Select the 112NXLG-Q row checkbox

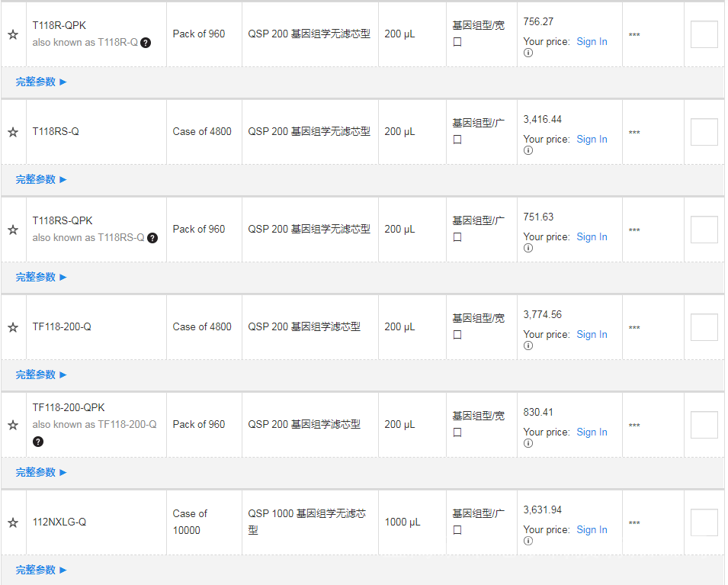704,522
